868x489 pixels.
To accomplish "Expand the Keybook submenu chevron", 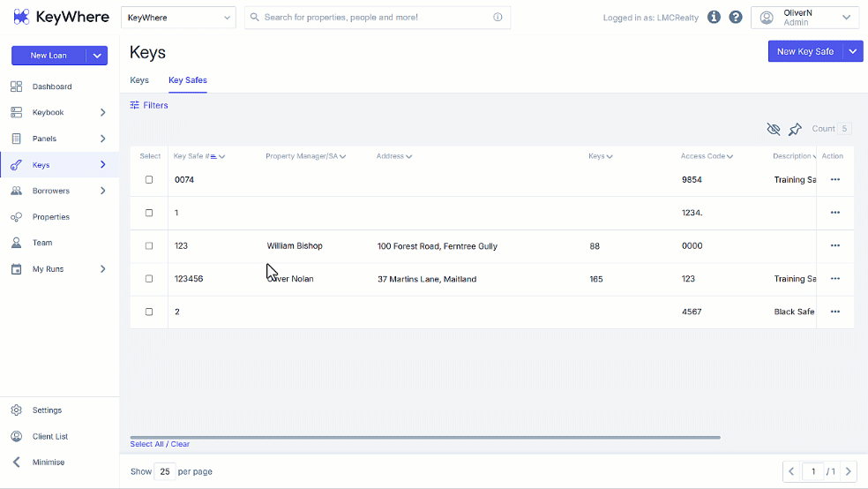I will (103, 112).
